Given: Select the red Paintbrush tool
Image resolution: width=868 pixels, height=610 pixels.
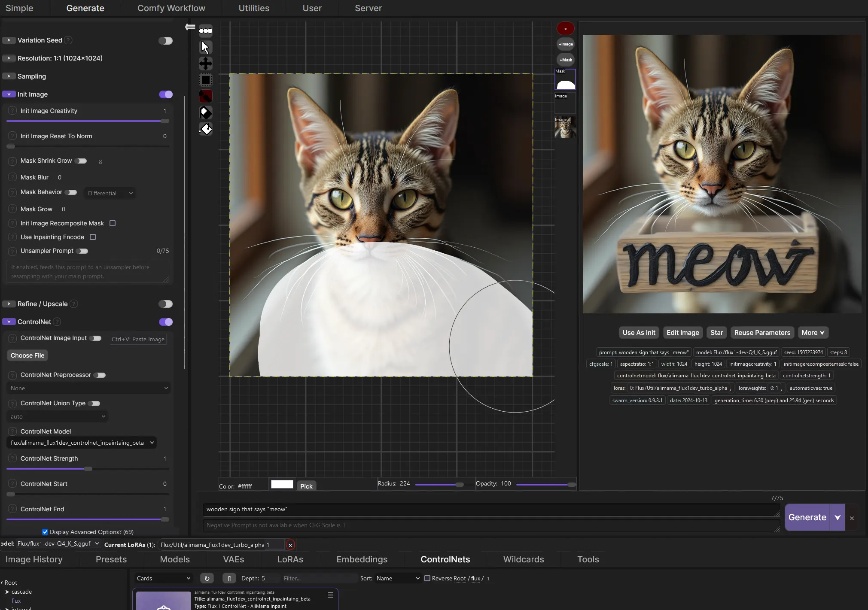Looking at the screenshot, I should [206, 96].
